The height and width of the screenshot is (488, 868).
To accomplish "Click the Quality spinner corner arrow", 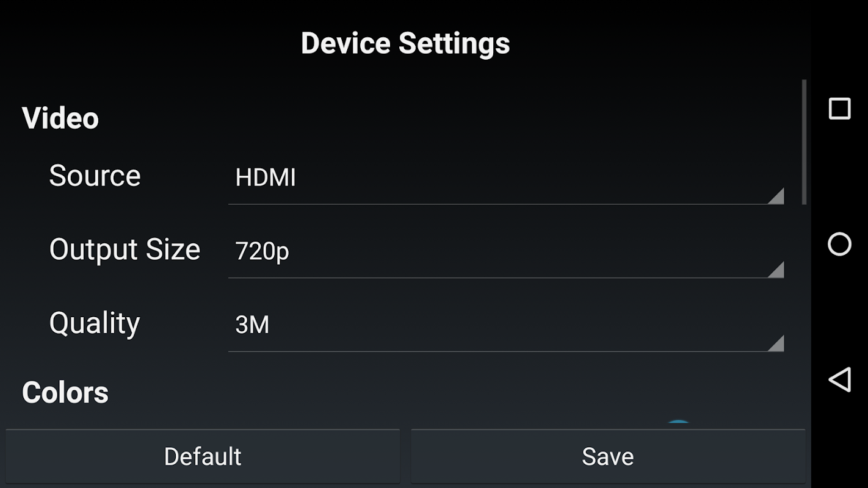I will pyautogui.click(x=775, y=343).
